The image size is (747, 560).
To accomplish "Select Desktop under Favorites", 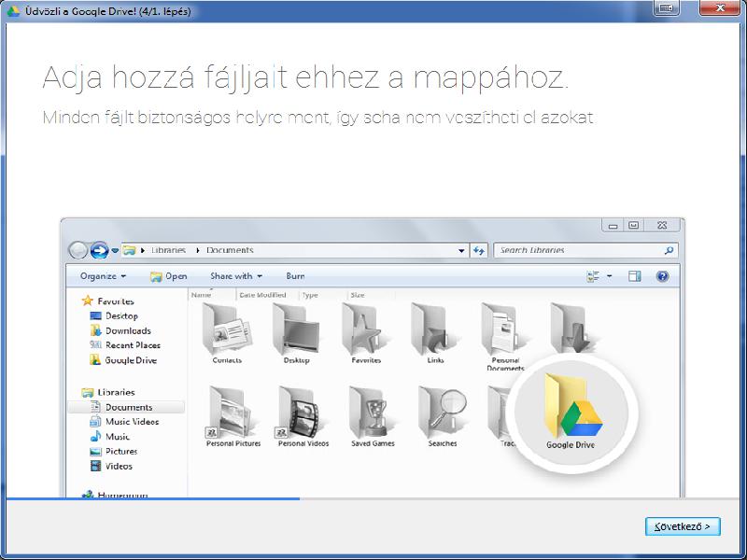I will (114, 315).
